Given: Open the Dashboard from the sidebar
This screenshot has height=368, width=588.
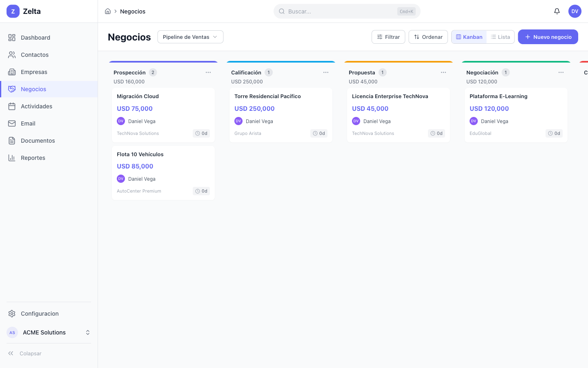Looking at the screenshot, I should pos(35,37).
